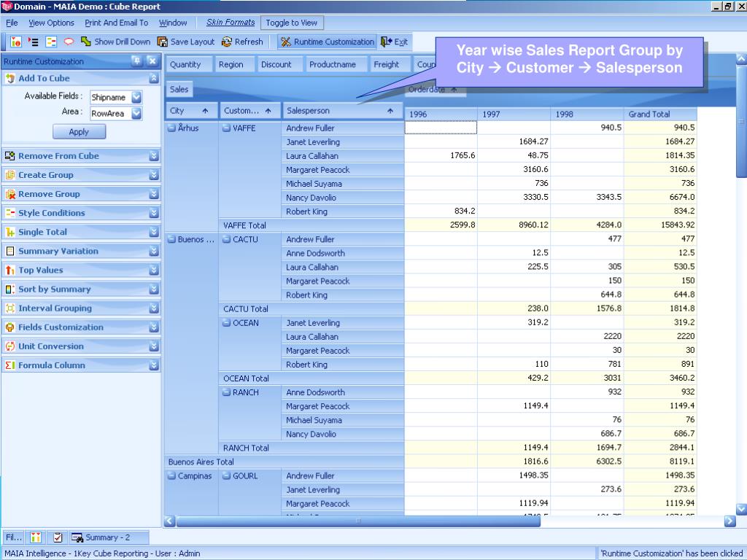Open the Skin Formats menu
This screenshot has width=747, height=560.
coord(230,23)
